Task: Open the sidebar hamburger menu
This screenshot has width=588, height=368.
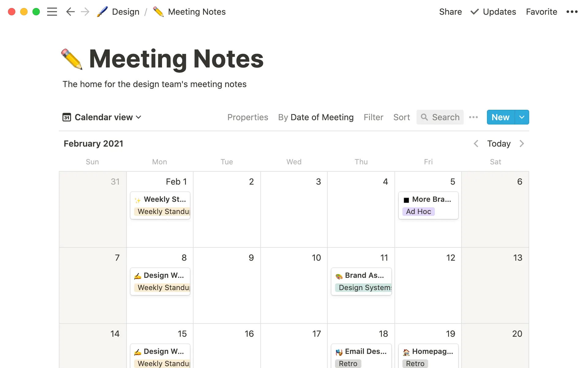Action: (x=52, y=12)
